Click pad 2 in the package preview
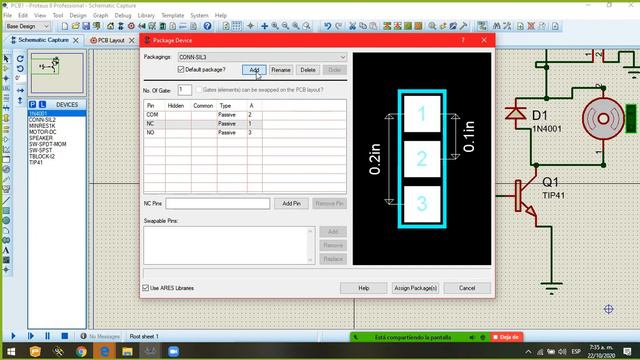640x360 pixels. coord(422,159)
